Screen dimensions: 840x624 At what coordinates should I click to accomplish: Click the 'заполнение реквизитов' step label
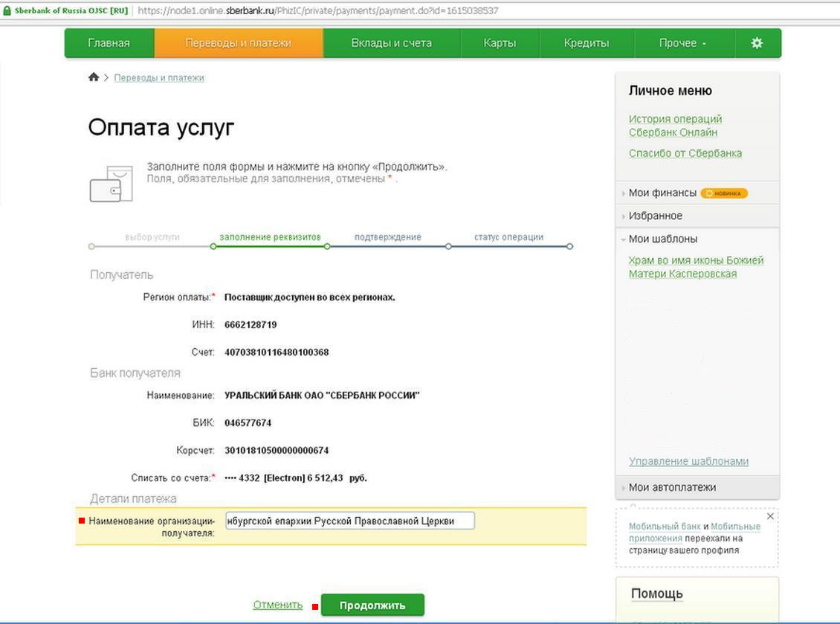(270, 237)
